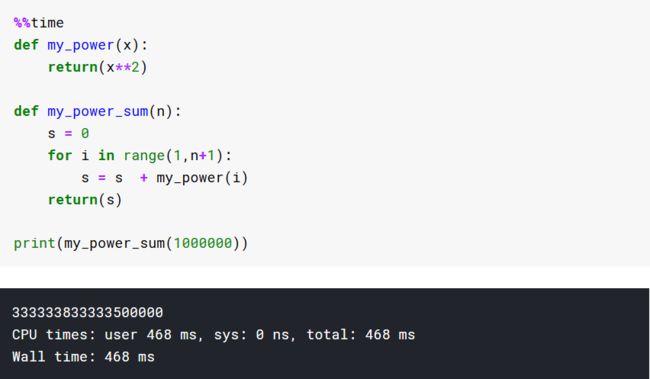The width and height of the screenshot is (650, 379).
Task: Click the 'in' keyword in the loop
Action: (106, 155)
